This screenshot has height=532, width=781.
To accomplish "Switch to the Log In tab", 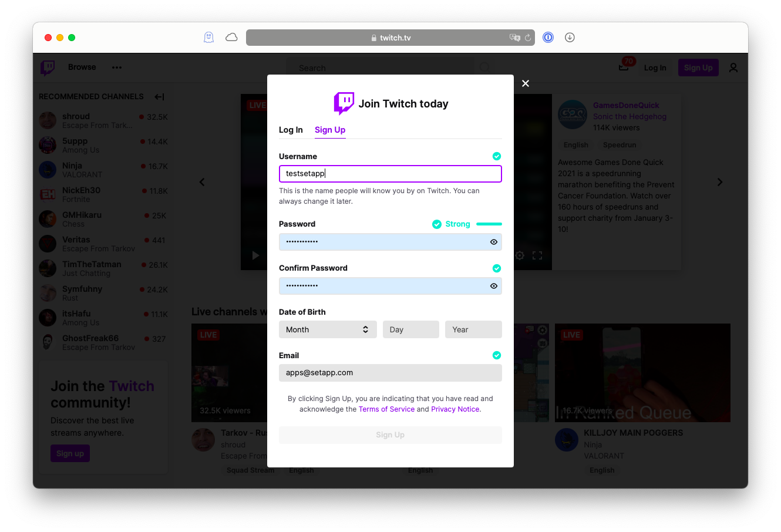I will click(291, 130).
